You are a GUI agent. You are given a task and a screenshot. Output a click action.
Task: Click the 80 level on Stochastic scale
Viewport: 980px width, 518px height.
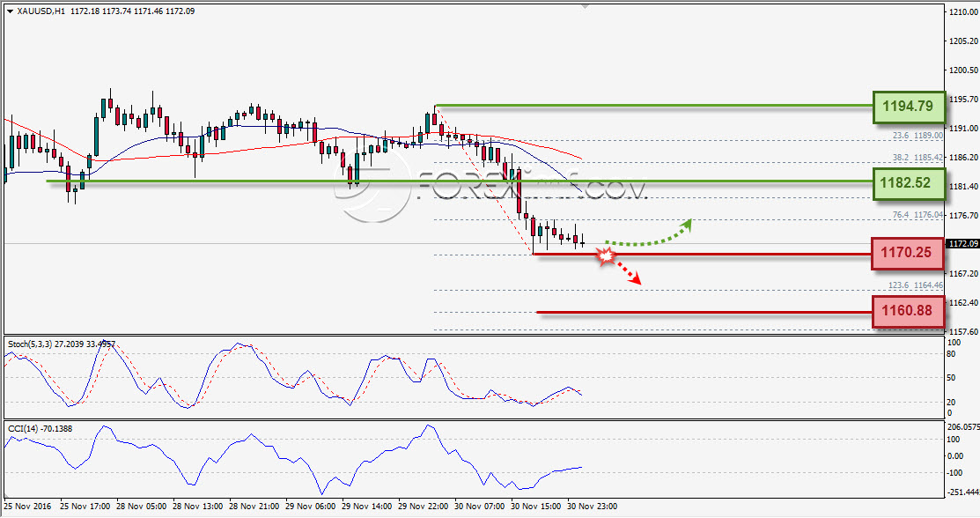951,354
